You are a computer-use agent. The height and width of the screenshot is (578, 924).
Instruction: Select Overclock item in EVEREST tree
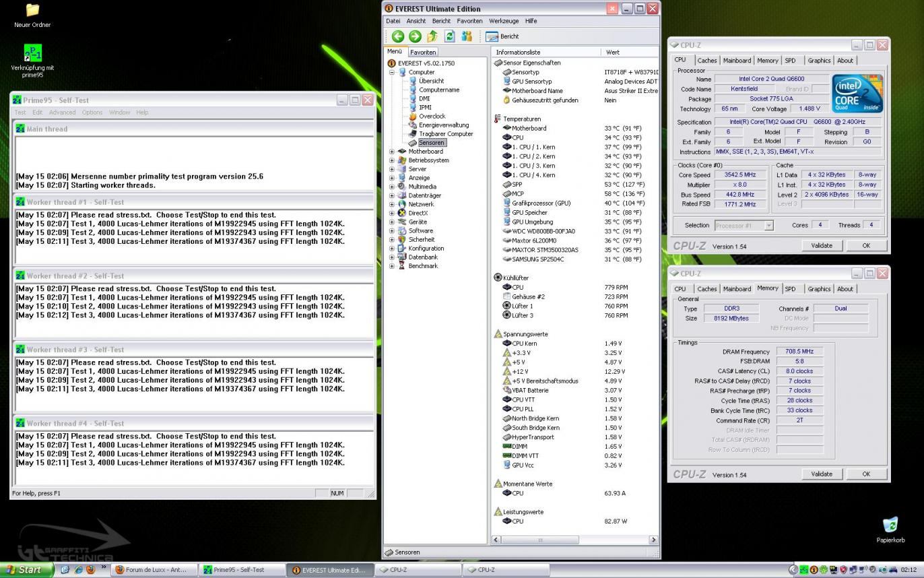click(x=432, y=116)
